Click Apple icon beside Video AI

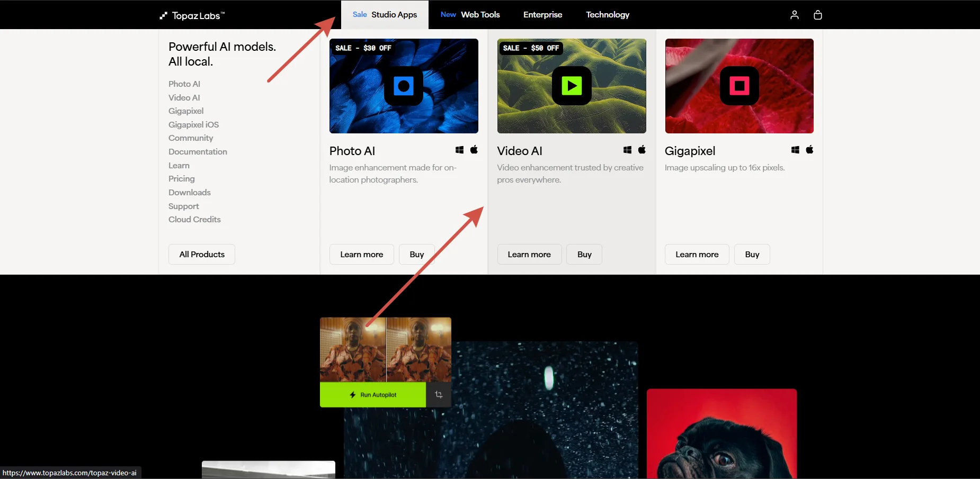coord(642,150)
